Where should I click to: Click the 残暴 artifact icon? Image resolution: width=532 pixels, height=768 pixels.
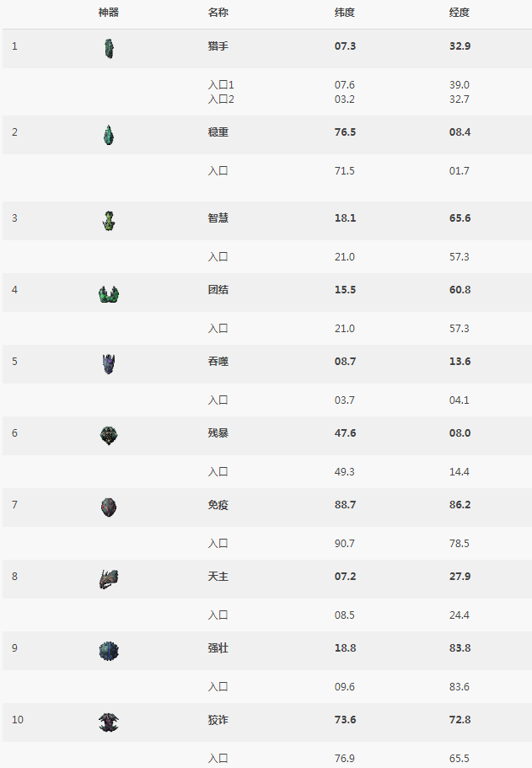108,435
